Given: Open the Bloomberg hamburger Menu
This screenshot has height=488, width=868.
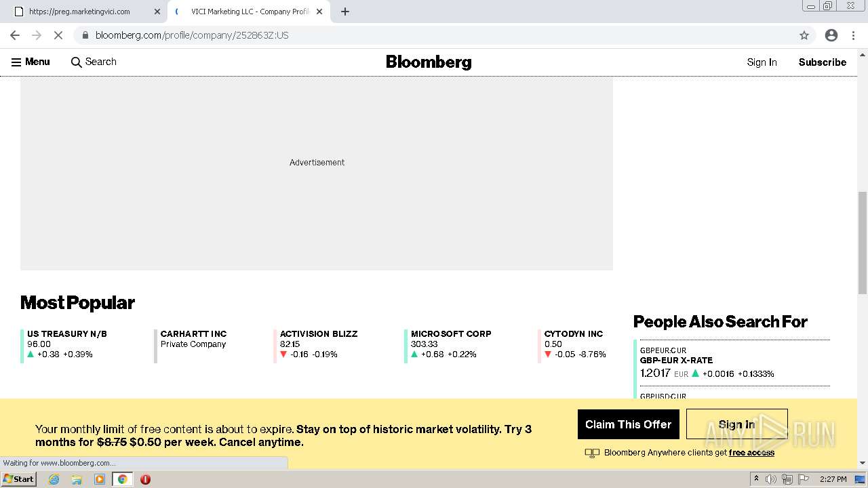Looking at the screenshot, I should (x=31, y=62).
